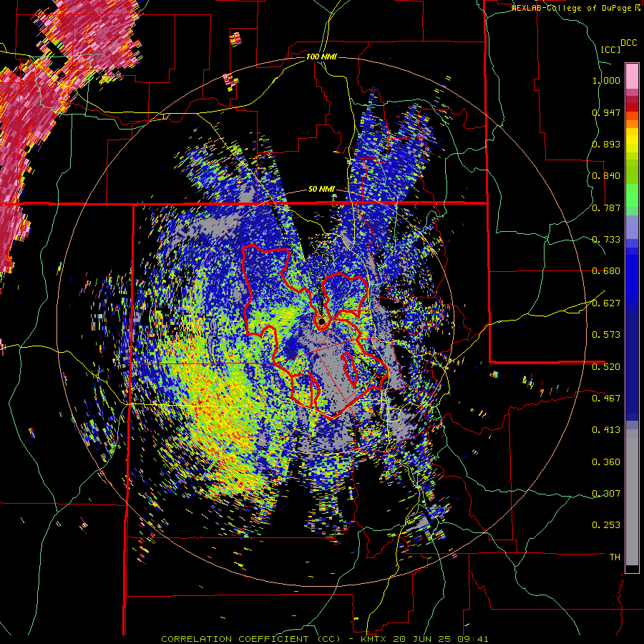Pick the 0.253 legend value
Screen dimensions: 644x644
pos(606,525)
